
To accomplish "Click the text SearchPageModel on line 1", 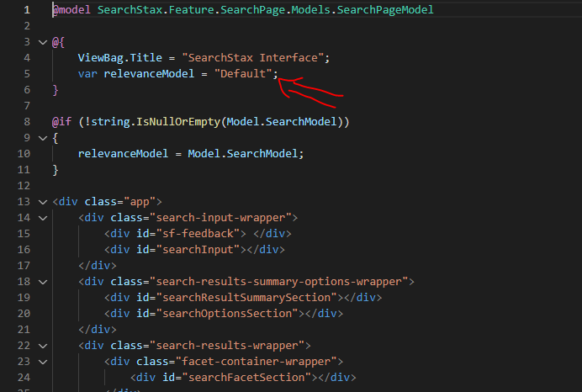I will click(x=385, y=9).
